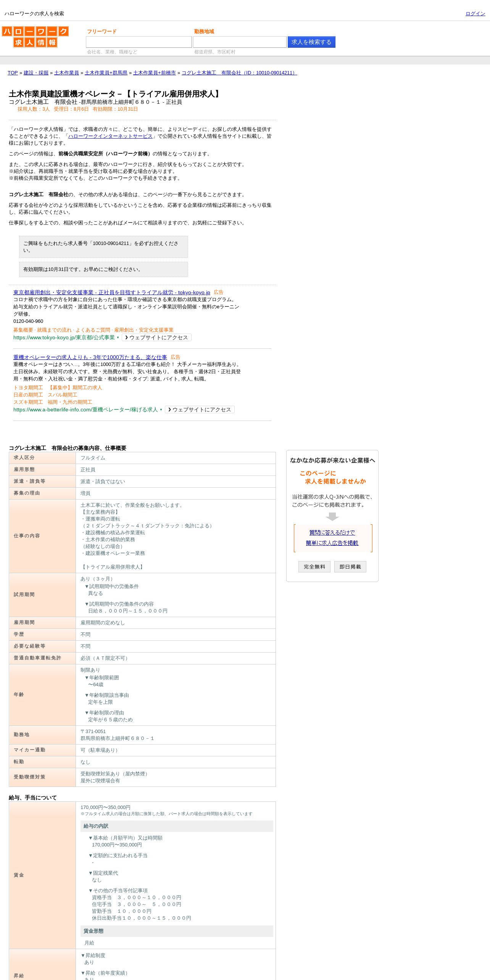490x980 pixels.
Task: Open よくあるご質問 ad sublink
Action: 93,330
